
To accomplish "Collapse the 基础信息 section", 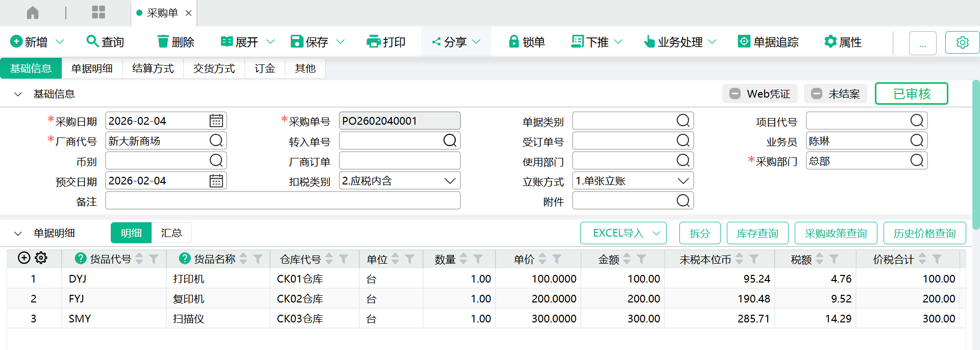I will (18, 94).
